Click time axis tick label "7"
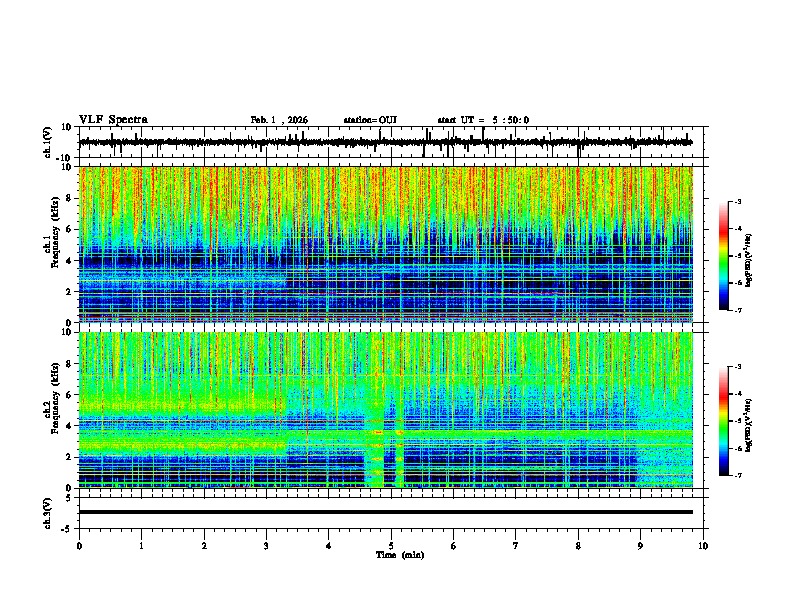This screenshot has width=792, height=612. click(x=516, y=546)
